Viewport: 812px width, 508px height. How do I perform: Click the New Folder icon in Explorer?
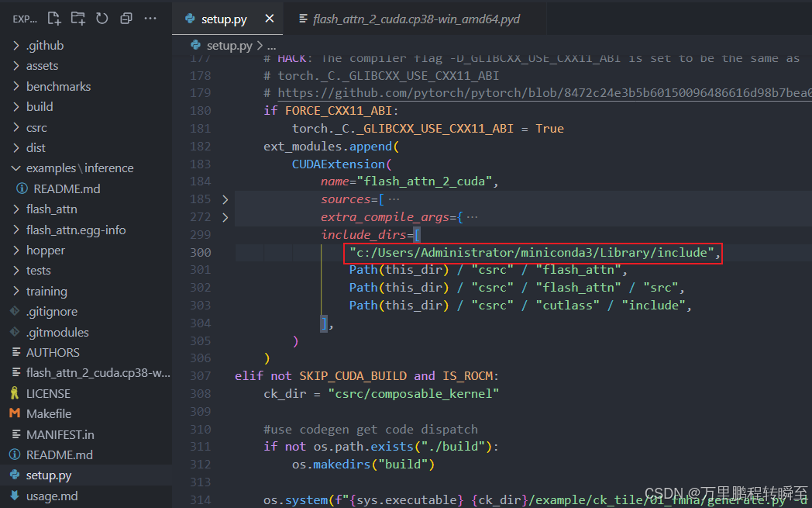(x=78, y=19)
